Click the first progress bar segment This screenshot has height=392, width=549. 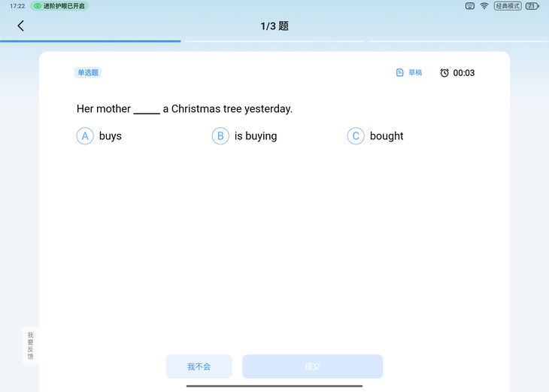point(90,41)
